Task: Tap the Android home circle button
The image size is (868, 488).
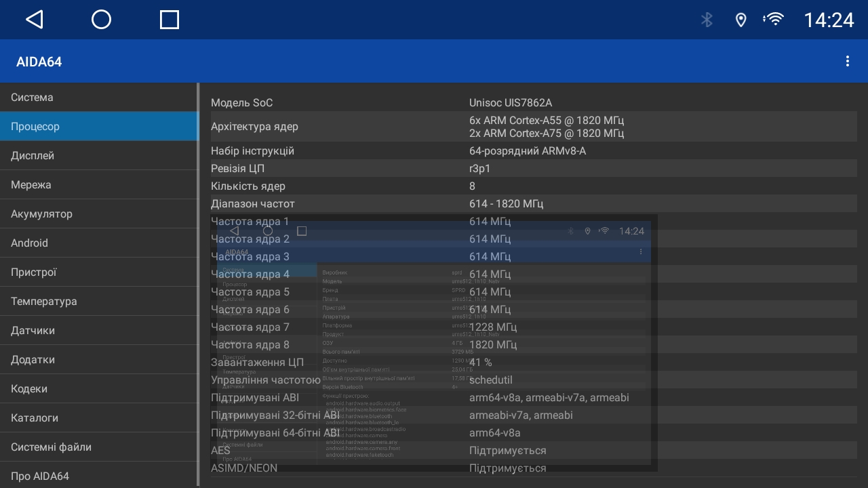Action: [101, 20]
